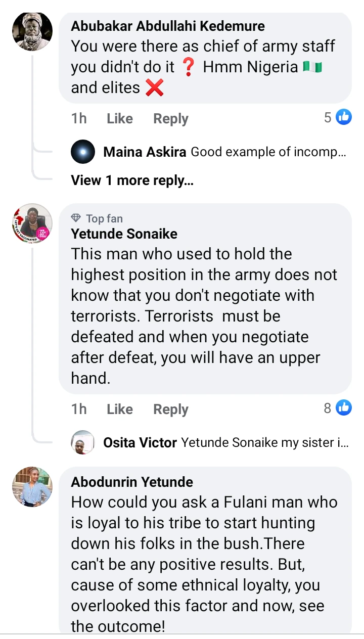
Task: Expand Maina Askira's truncated reply
Action: pos(268,152)
